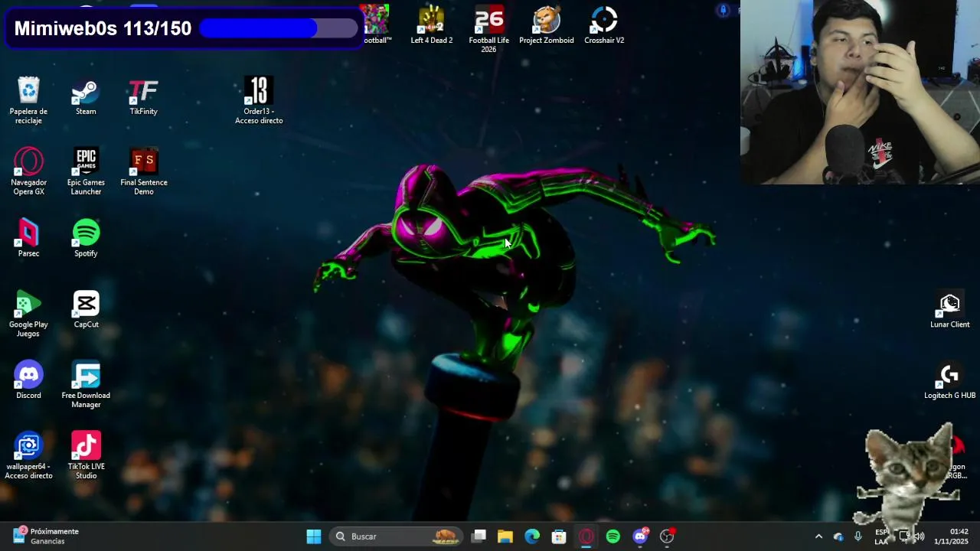Screen dimensions: 980x551
Task: Click the microphone tray icon
Action: pyautogui.click(x=858, y=536)
